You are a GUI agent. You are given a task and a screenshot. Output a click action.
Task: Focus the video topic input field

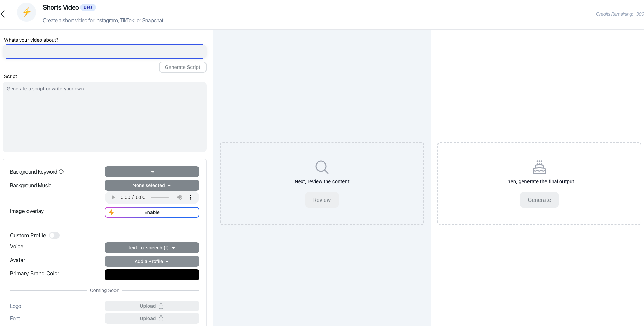click(105, 52)
